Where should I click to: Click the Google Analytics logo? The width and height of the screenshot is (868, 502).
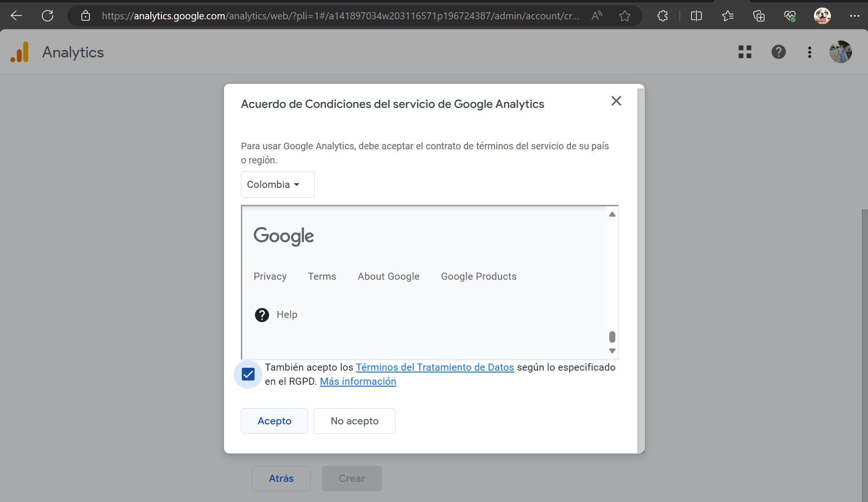(20, 52)
